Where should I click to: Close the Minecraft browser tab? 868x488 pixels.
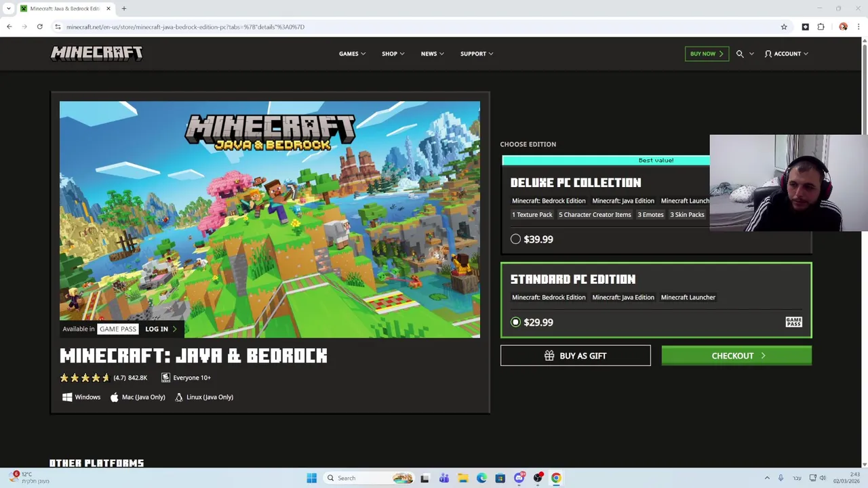(x=108, y=9)
